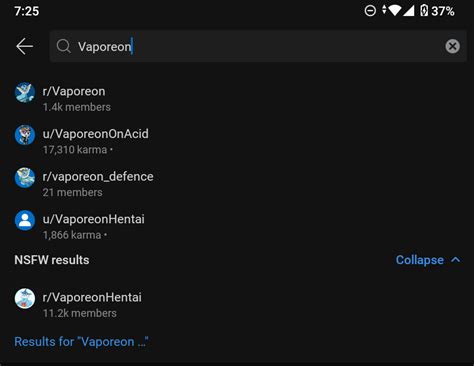Tap default avatar for u/VaporeonHentai
This screenshot has height=366, width=474.
tap(25, 220)
